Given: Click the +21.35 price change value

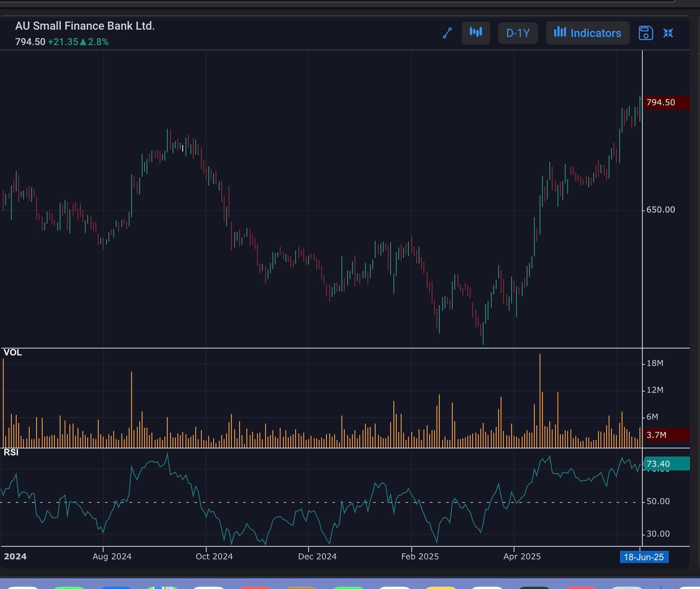Looking at the screenshot, I should (x=63, y=42).
